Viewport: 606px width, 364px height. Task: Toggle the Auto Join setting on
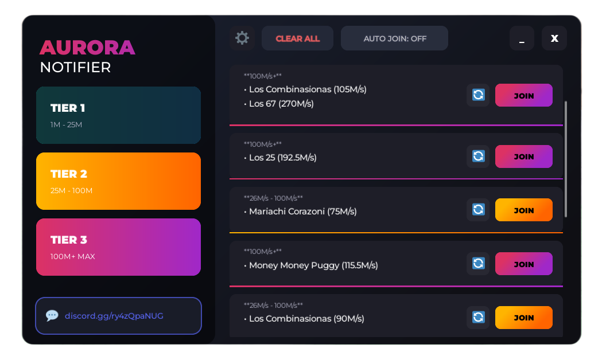(394, 38)
